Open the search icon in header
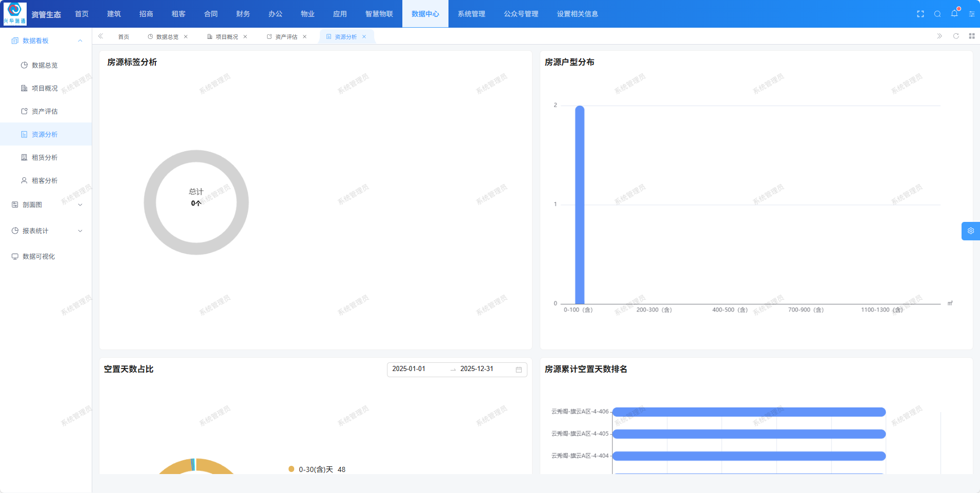Viewport: 980px width, 493px height. click(937, 14)
